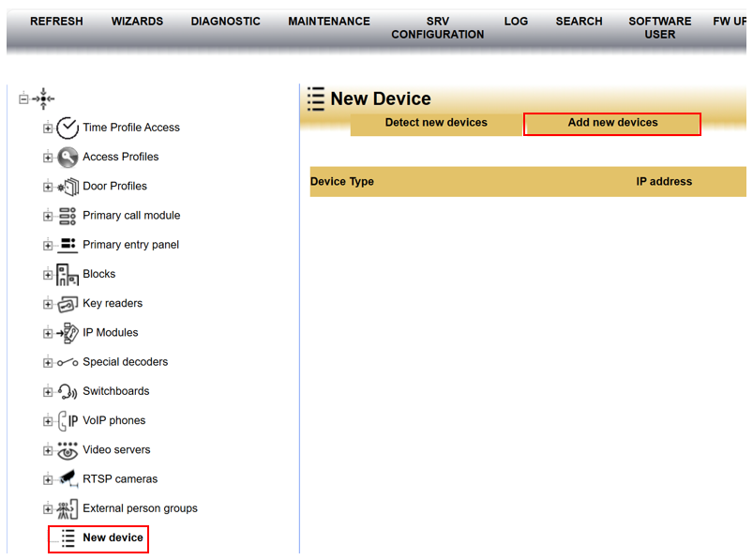The height and width of the screenshot is (560, 753).
Task: Expand the Blocks node
Action: click(x=48, y=275)
